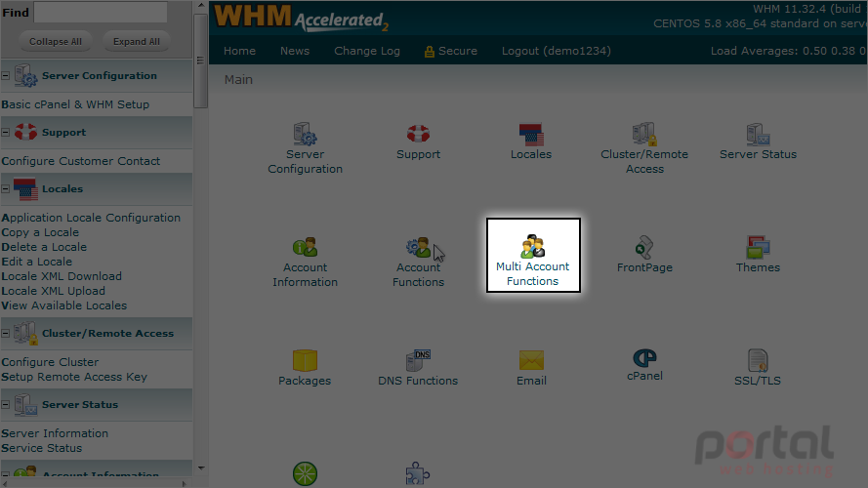Open the Packages box icon
Viewport: 868px width, 488px height.
[305, 360]
